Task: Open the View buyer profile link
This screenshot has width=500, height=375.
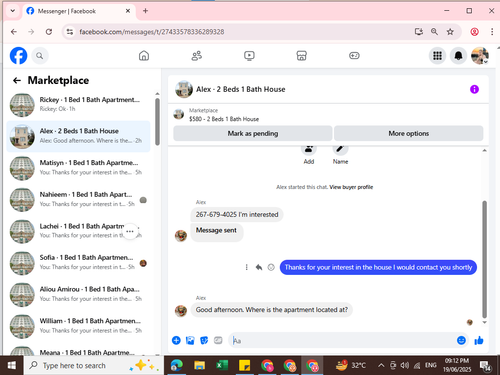Action: click(x=351, y=187)
